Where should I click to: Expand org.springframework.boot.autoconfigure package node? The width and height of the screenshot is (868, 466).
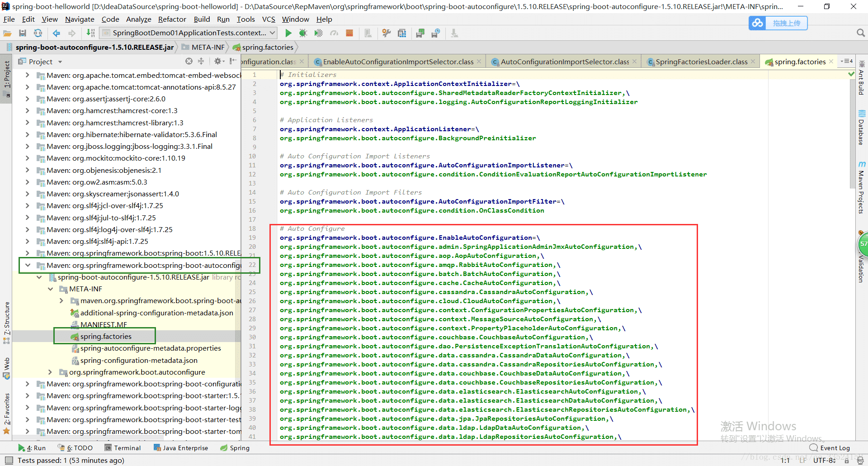coord(50,372)
